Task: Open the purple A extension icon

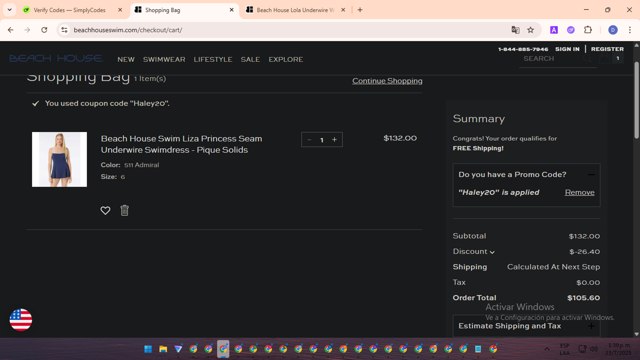Action: [554, 30]
